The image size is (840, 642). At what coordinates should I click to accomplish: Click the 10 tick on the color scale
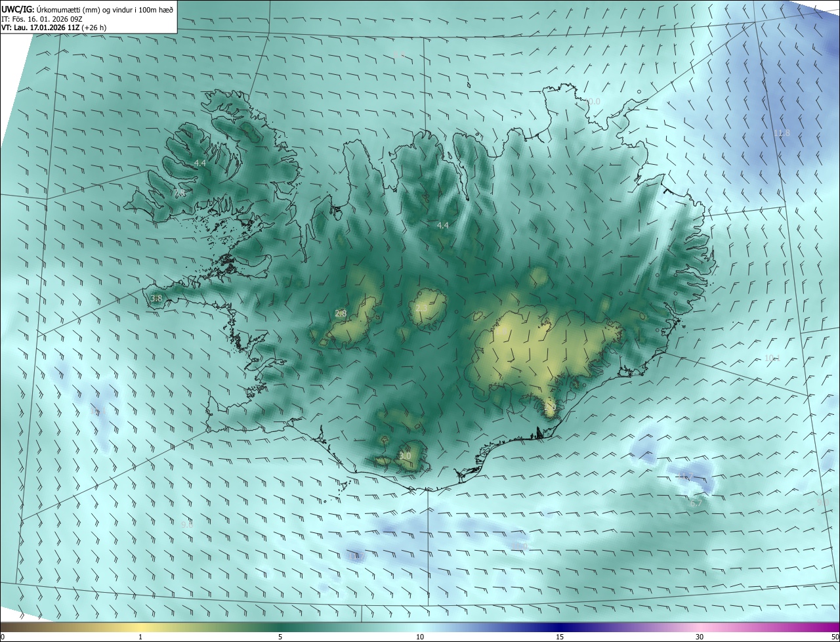click(420, 637)
